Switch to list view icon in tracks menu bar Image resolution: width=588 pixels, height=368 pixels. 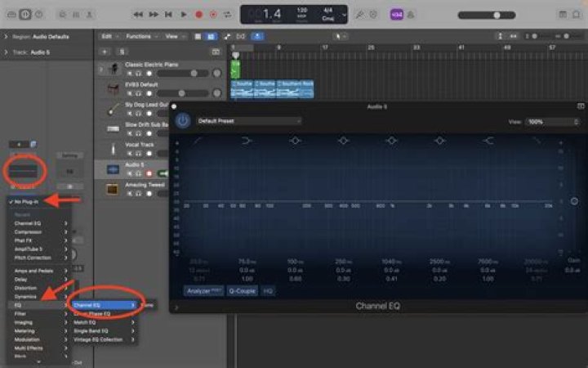tap(198, 37)
